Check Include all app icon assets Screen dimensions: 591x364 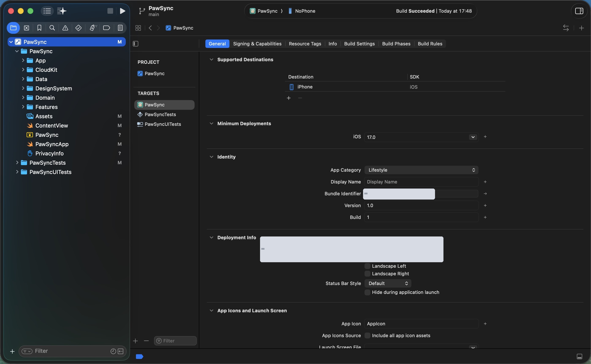pos(367,335)
